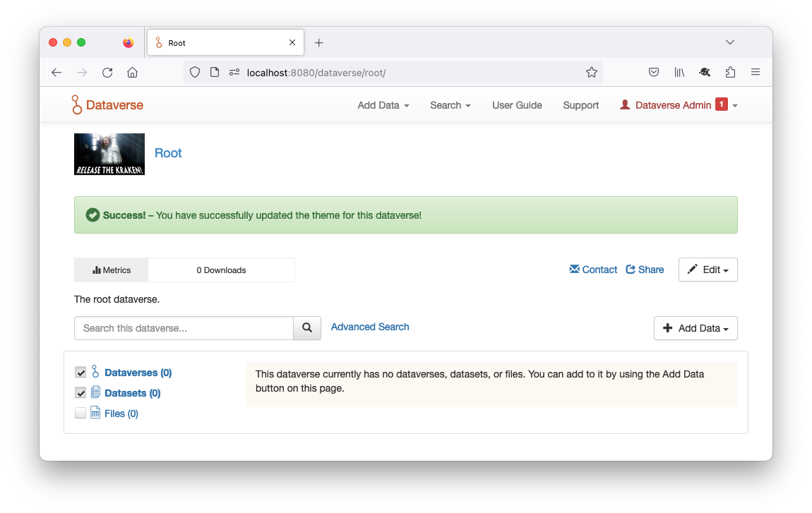Uncheck the Dataverses filter checkbox
Viewport: 812px width, 513px height.
[80, 373]
